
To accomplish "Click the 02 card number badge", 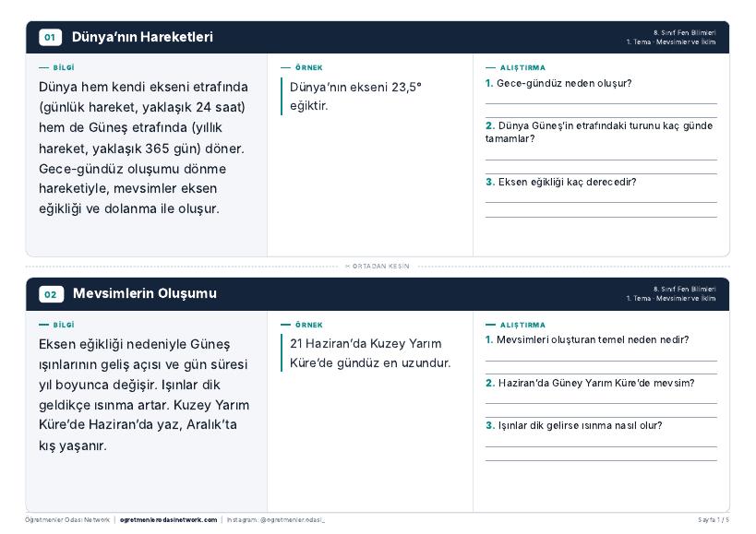I will (51, 294).
